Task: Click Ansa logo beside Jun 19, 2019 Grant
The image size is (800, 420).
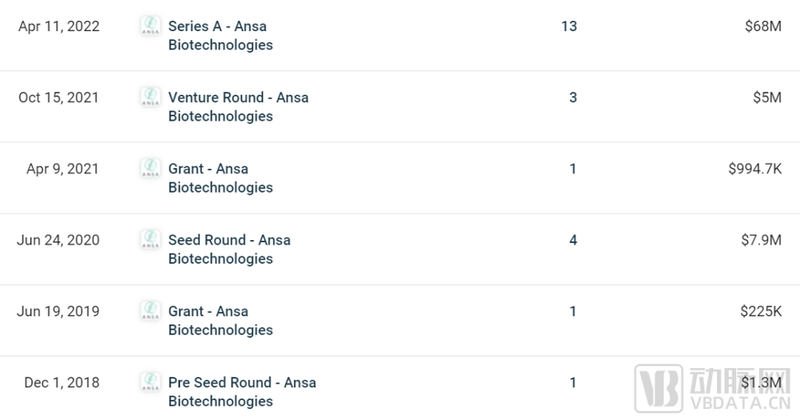Action: pos(150,311)
